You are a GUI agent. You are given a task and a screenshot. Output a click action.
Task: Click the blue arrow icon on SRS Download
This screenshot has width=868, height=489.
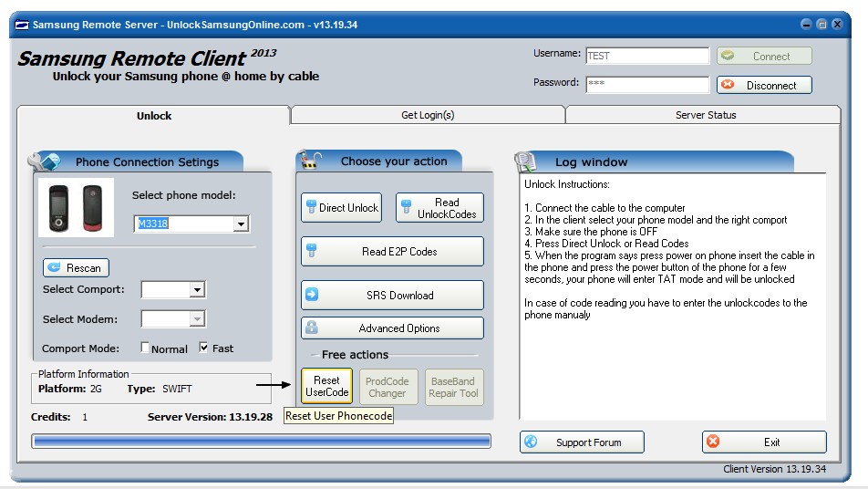(312, 295)
